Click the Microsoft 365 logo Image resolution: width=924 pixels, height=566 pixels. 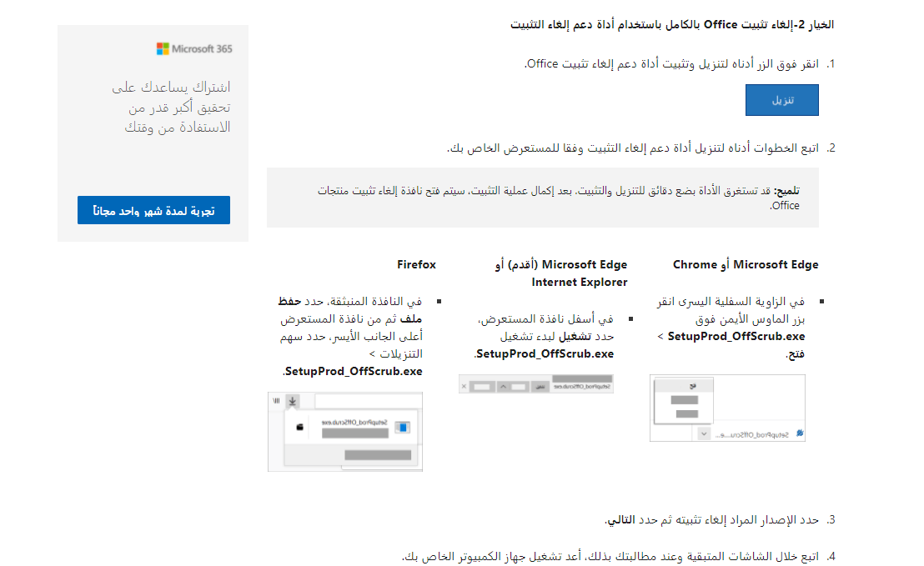tap(194, 49)
